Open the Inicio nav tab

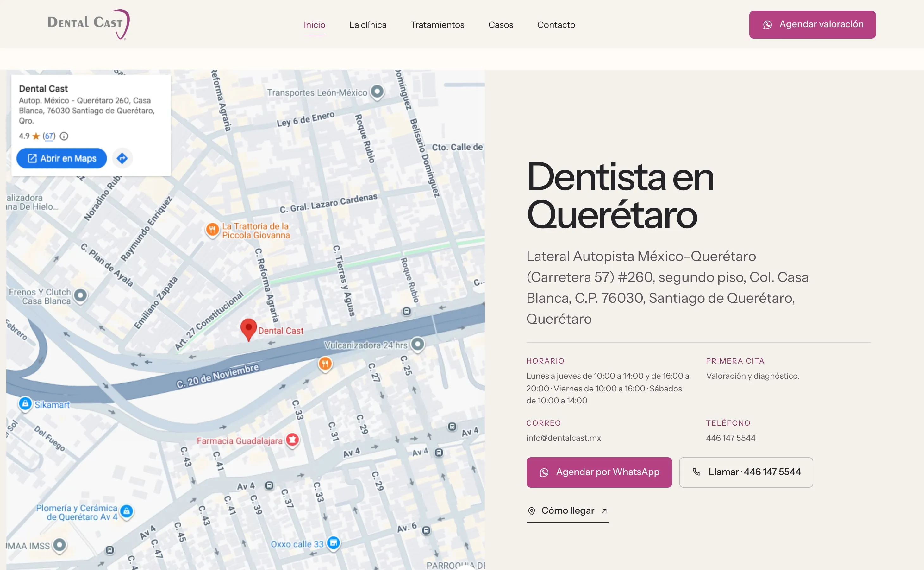click(x=314, y=25)
